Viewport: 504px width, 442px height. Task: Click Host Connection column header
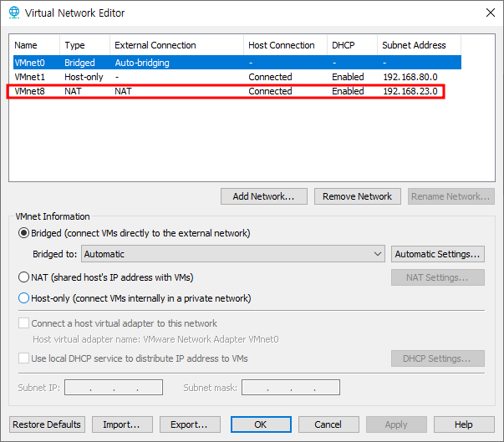coord(285,45)
